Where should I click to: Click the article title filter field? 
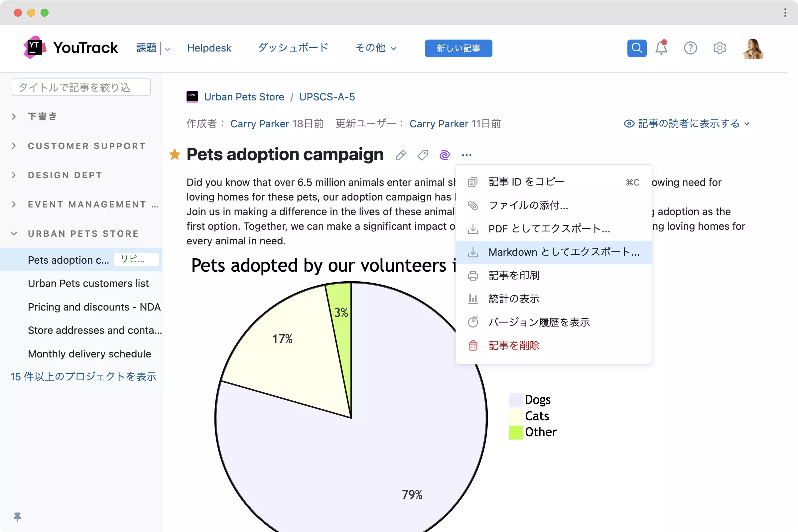tap(81, 87)
